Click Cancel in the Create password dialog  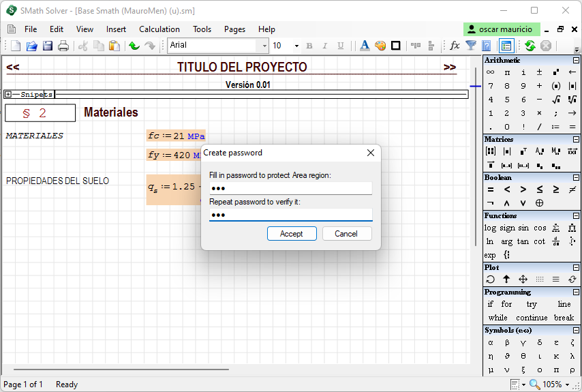[346, 234]
